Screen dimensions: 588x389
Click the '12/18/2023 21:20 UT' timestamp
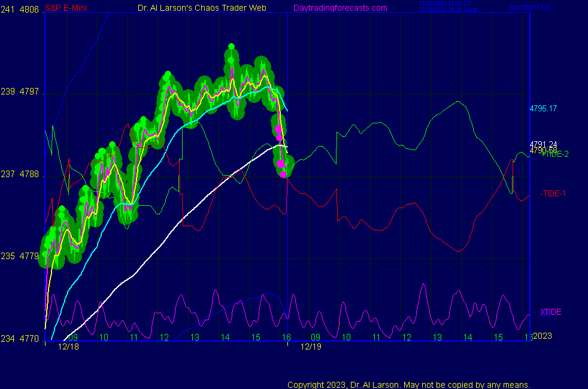(445, 4)
